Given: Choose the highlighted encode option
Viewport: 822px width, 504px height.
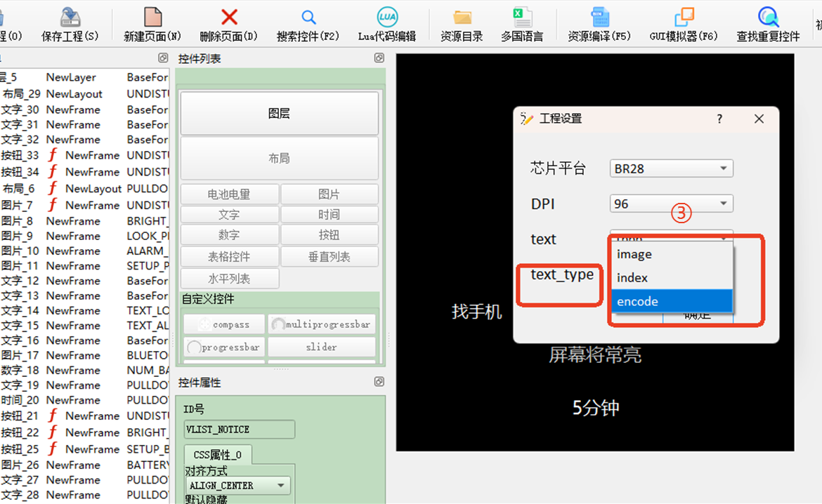Looking at the screenshot, I should coord(672,301).
